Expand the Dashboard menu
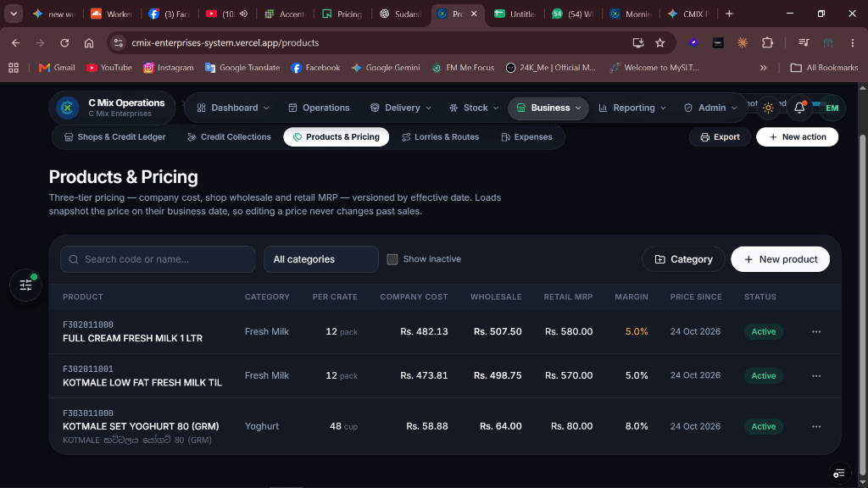Viewport: 868px width, 488px height. [x=233, y=108]
